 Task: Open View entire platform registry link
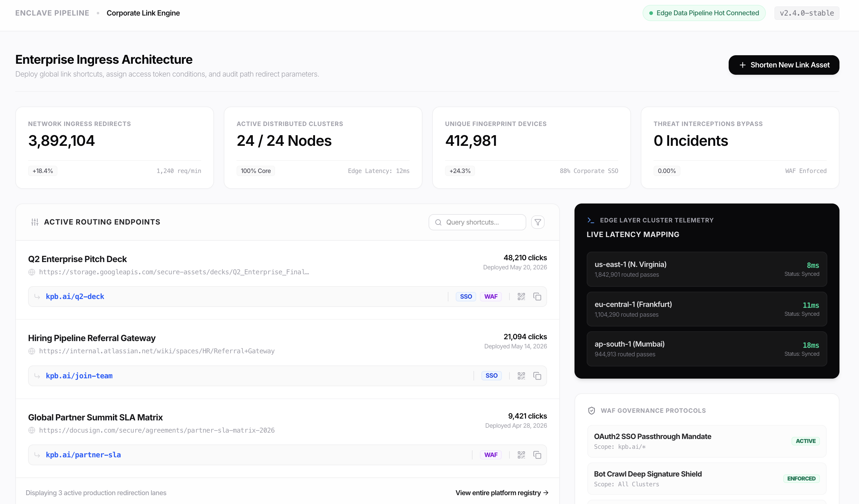coord(502,493)
